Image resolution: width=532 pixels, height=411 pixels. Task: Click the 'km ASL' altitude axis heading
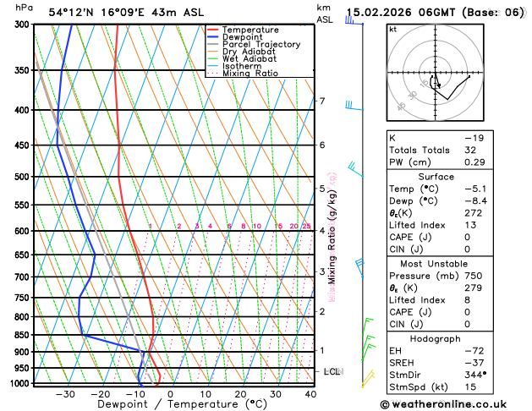coord(324,14)
